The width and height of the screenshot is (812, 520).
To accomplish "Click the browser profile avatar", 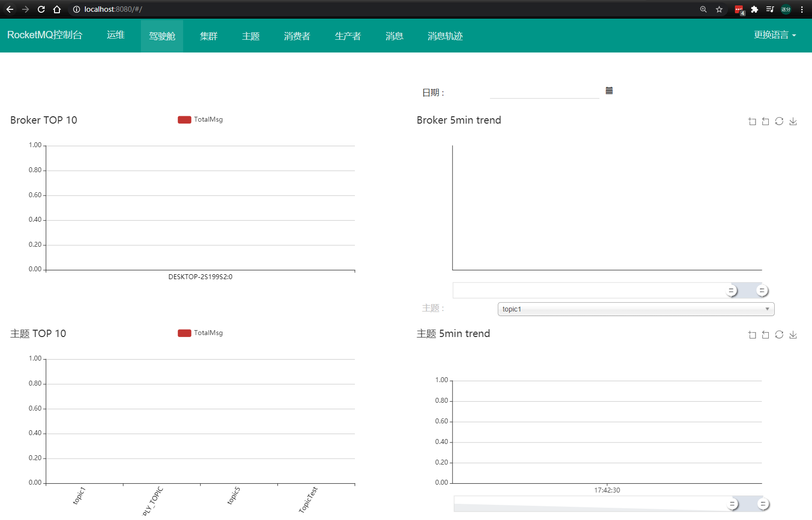I will 786,9.
